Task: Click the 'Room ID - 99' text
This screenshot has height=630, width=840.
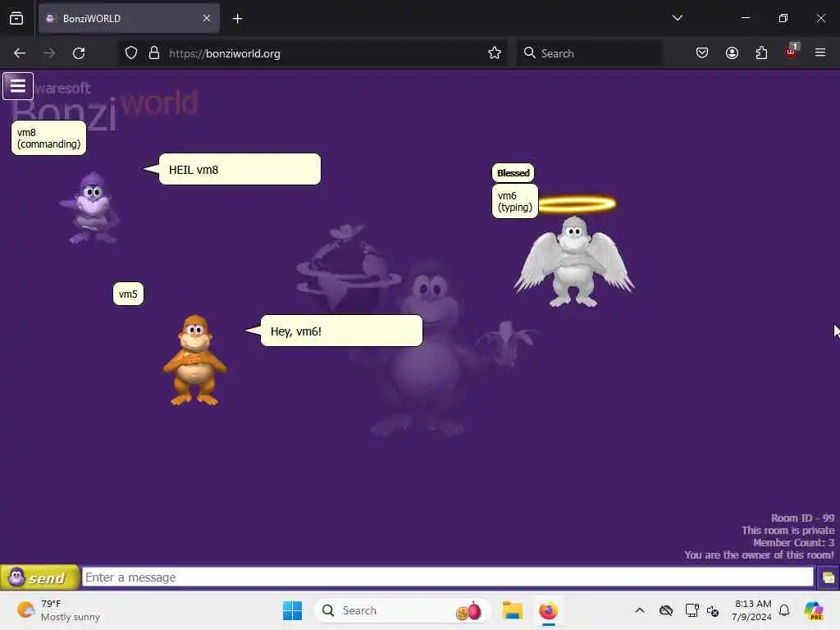Action: click(802, 518)
